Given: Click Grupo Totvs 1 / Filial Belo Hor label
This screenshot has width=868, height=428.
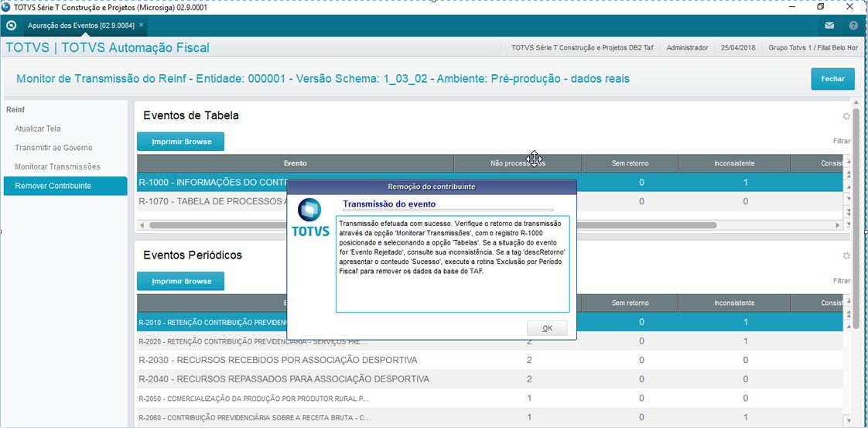Looking at the screenshot, I should (x=813, y=48).
